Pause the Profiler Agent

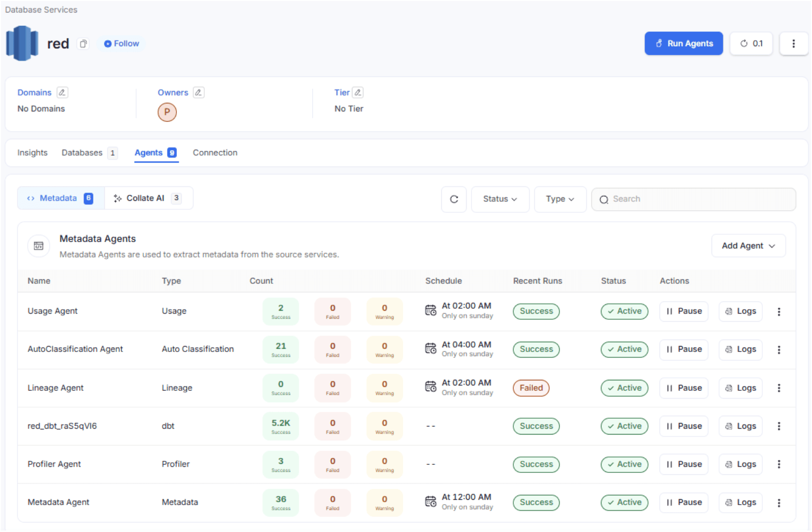point(684,464)
